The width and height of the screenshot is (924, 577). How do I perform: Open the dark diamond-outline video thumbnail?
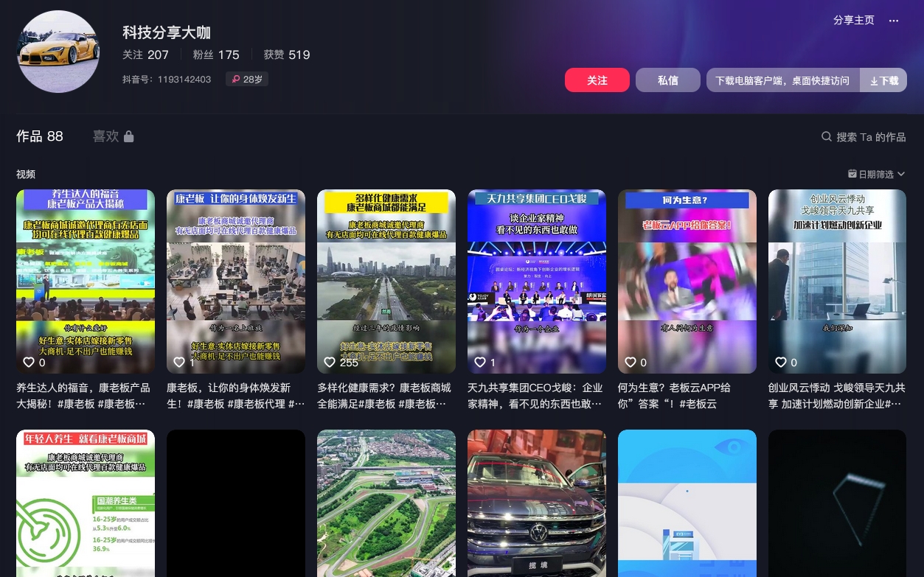pyautogui.click(x=837, y=503)
